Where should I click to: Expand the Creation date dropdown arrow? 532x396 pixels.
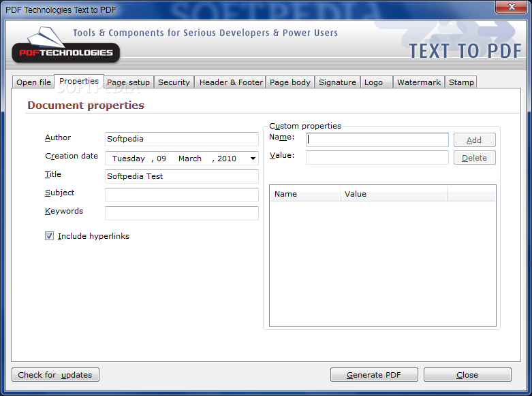253,159
